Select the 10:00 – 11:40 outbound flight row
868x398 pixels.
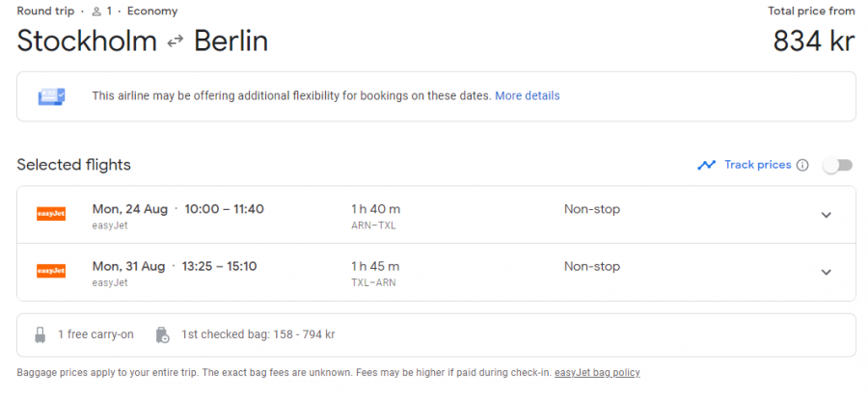click(436, 215)
